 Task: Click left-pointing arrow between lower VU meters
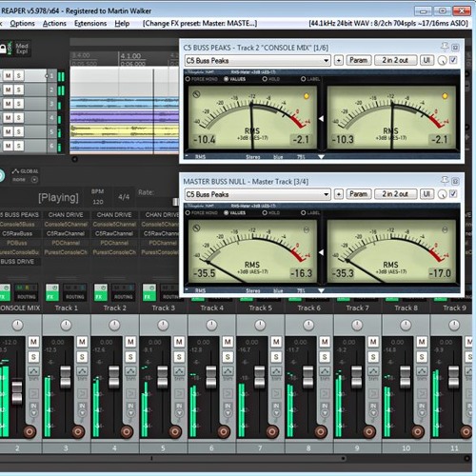coord(321,252)
